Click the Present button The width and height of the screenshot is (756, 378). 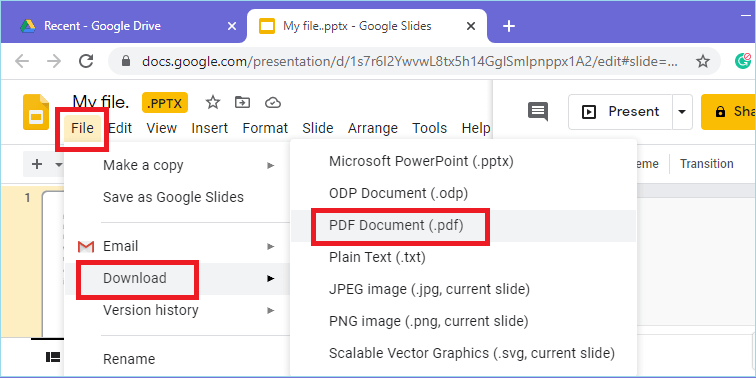pyautogui.click(x=621, y=112)
